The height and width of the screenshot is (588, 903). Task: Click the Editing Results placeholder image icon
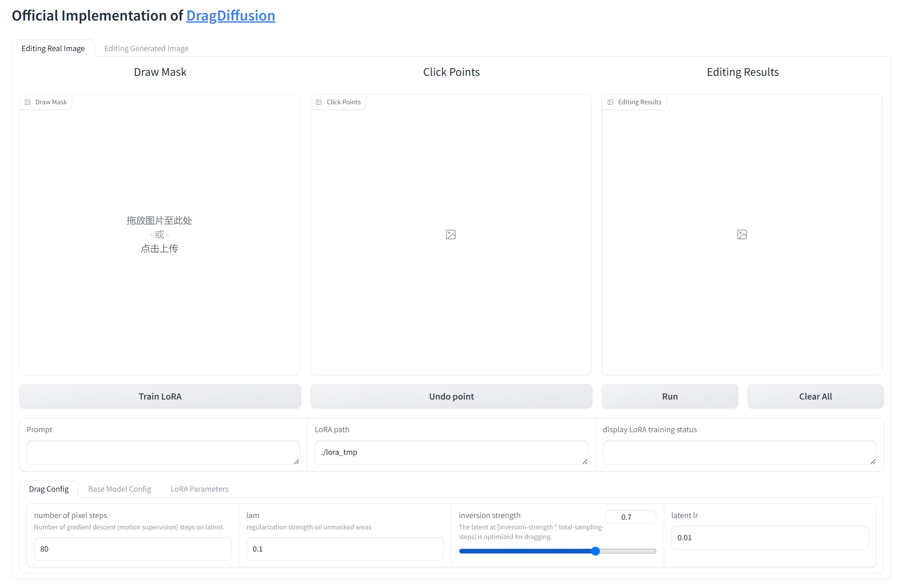(742, 235)
